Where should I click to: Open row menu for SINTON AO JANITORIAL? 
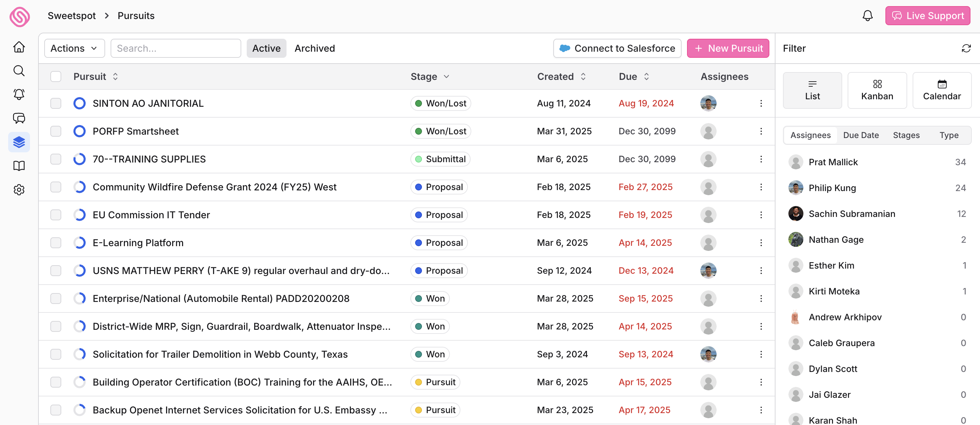[761, 103]
